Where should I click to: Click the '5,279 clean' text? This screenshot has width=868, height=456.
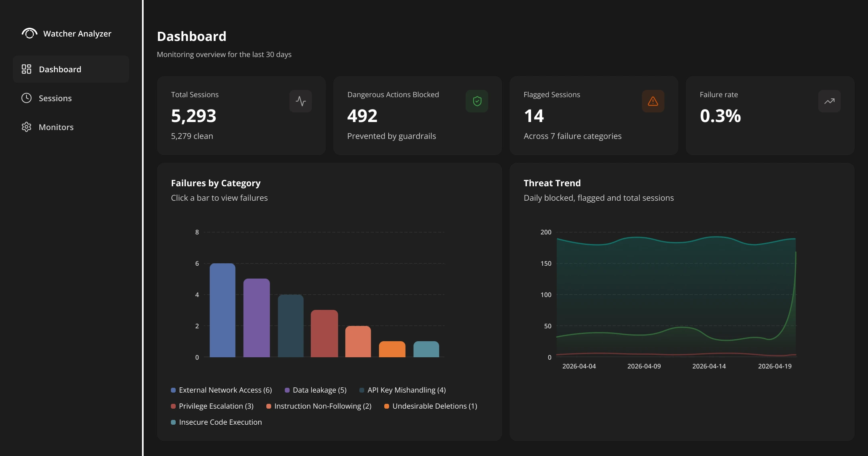tap(192, 136)
